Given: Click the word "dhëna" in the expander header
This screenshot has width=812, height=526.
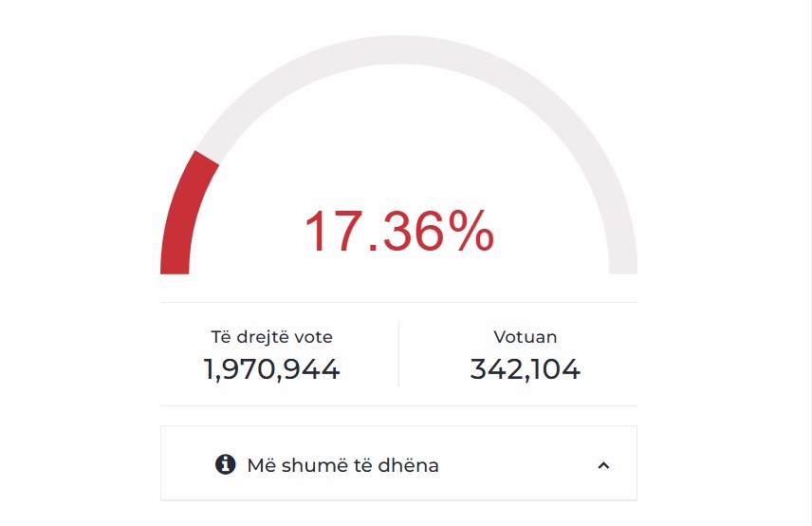Looking at the screenshot, I should [x=409, y=465].
